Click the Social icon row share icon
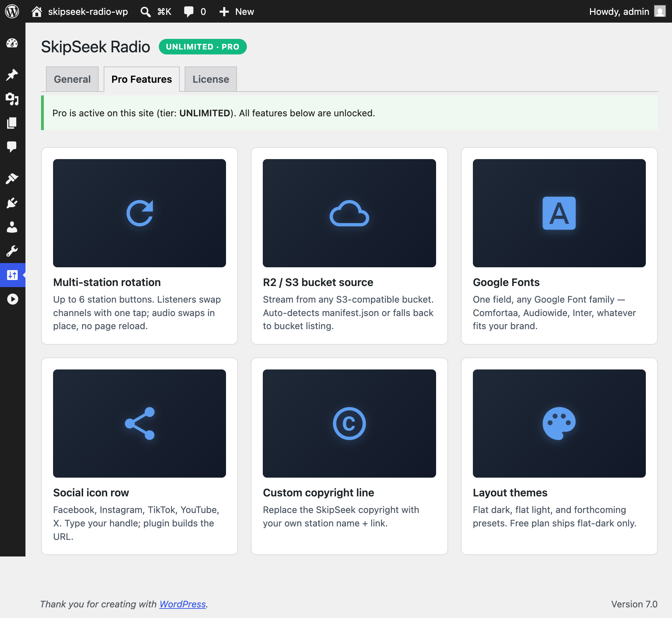This screenshot has width=672, height=618. click(x=140, y=424)
